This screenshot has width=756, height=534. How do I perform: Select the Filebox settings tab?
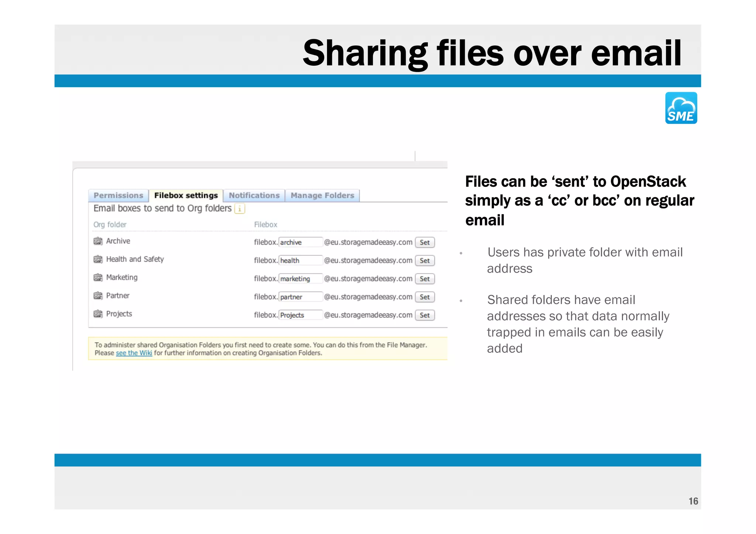coord(186,195)
